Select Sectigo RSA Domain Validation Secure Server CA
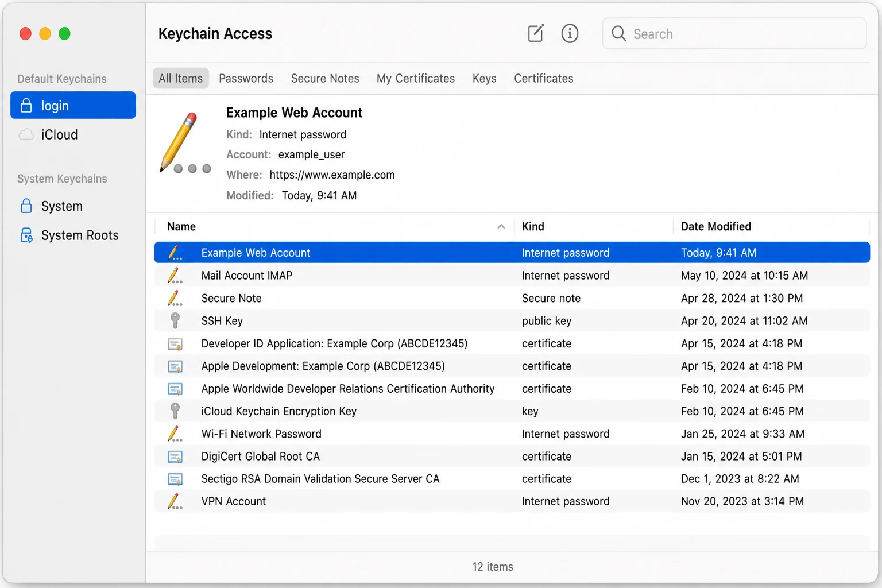This screenshot has height=588, width=882. pos(320,478)
